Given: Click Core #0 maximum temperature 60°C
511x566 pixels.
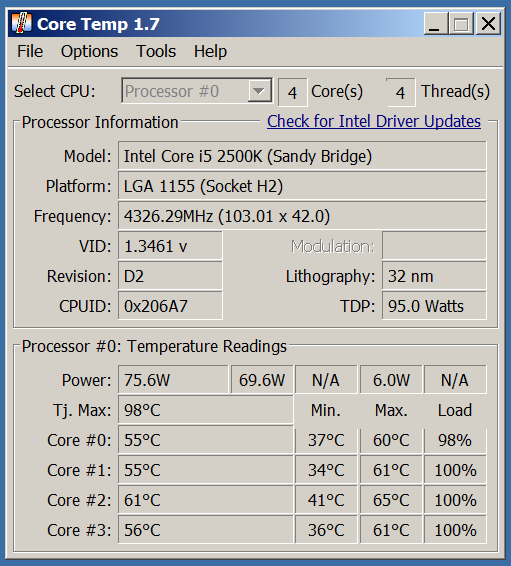Looking at the screenshot, I should coord(391,440).
